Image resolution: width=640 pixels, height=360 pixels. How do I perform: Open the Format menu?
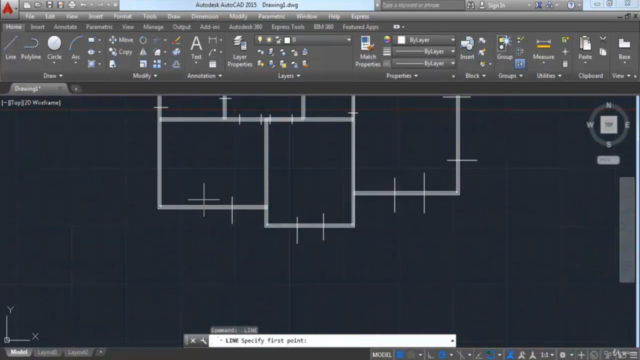click(122, 16)
